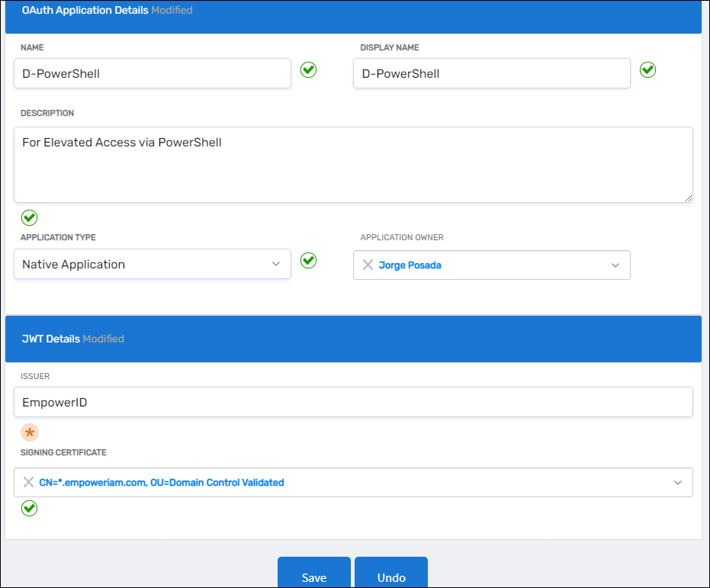This screenshot has width=710, height=588.
Task: Click the green checkmark beside Application Type
Action: pos(308,260)
